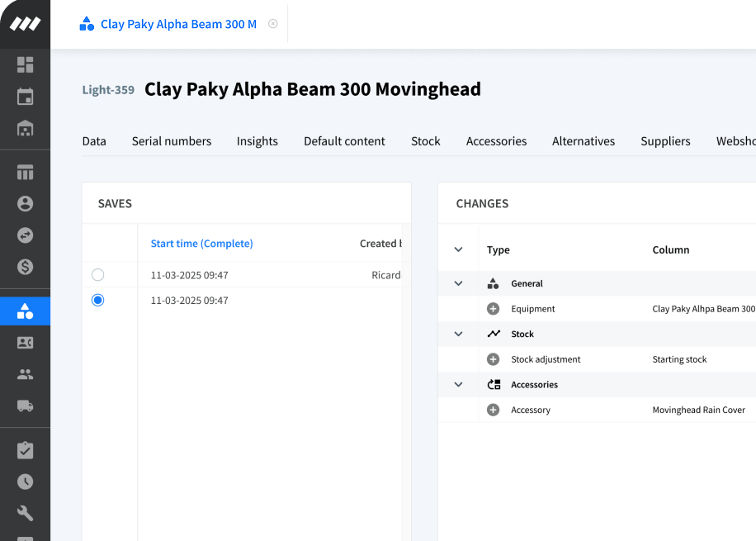Open the crew group people icon
756x541 pixels.
(25, 374)
